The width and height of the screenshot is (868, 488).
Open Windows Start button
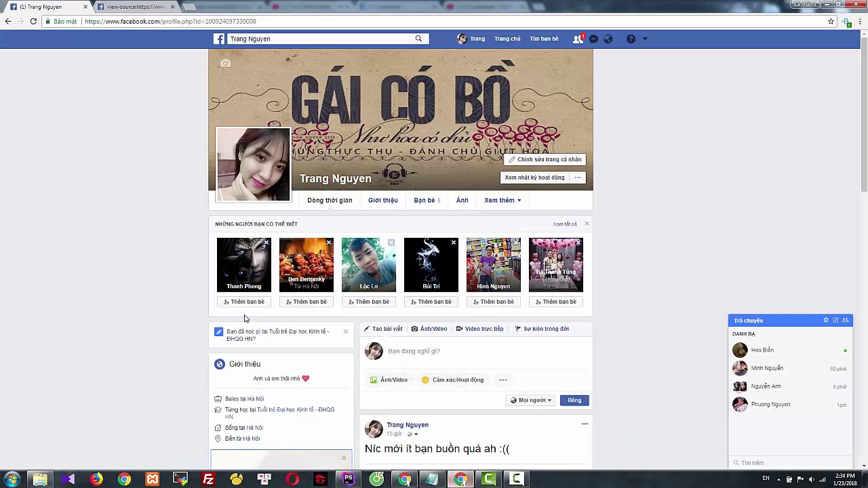[x=12, y=479]
